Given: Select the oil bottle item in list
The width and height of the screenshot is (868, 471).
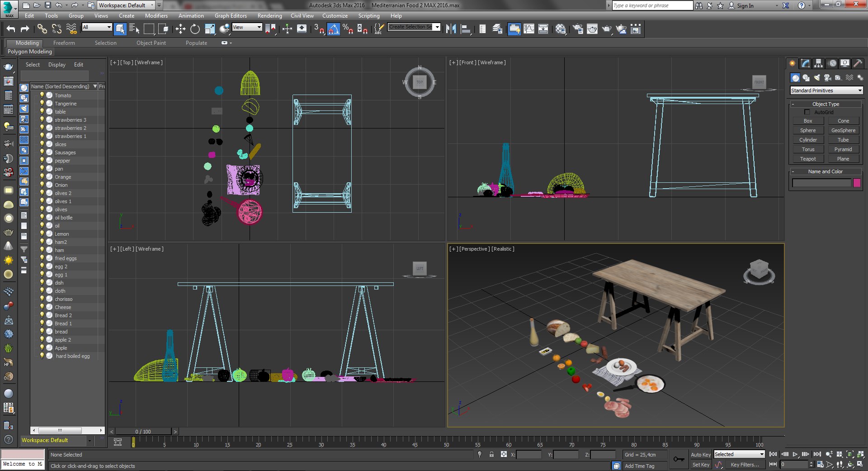Looking at the screenshot, I should point(64,218).
